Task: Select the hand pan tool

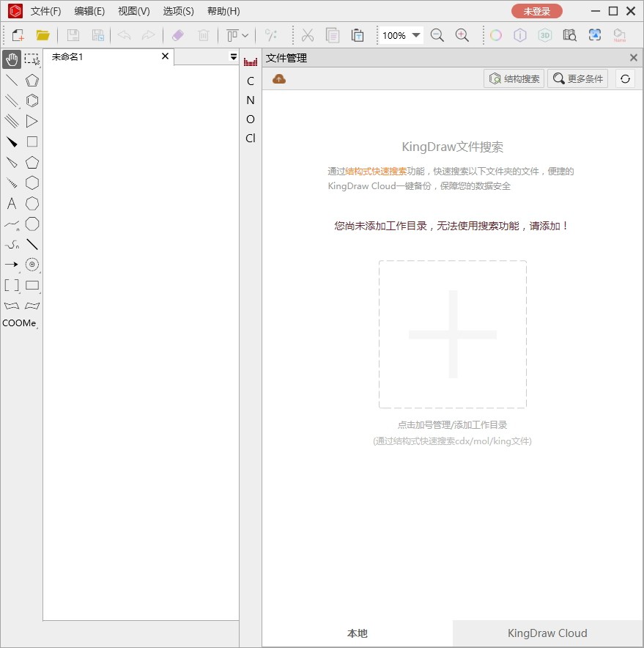Action: point(12,60)
